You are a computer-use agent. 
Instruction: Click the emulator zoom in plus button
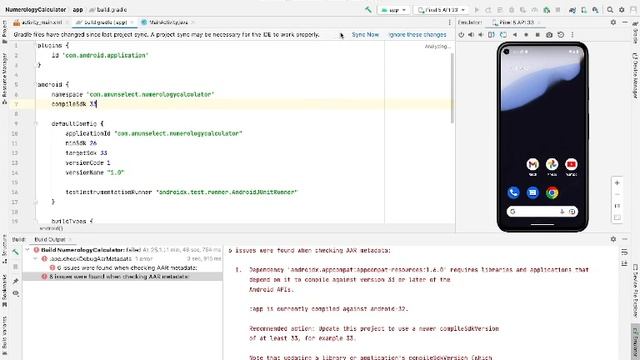coord(617,183)
